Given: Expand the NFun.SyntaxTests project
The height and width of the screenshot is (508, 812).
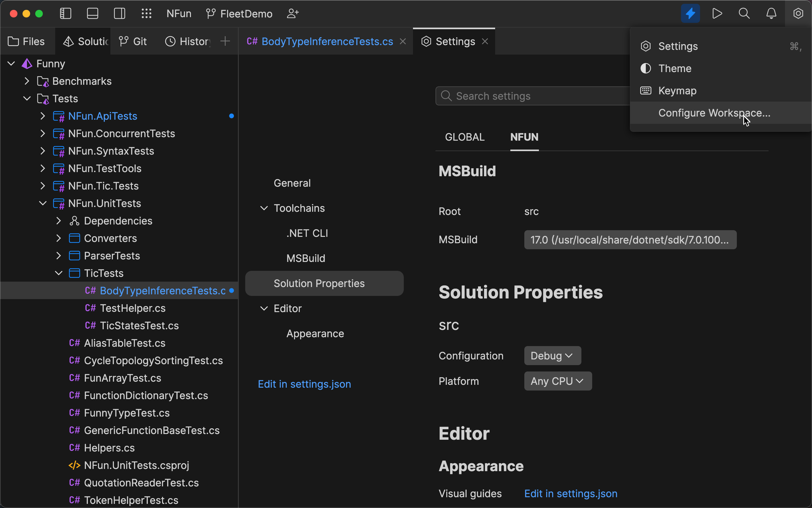Looking at the screenshot, I should point(43,151).
